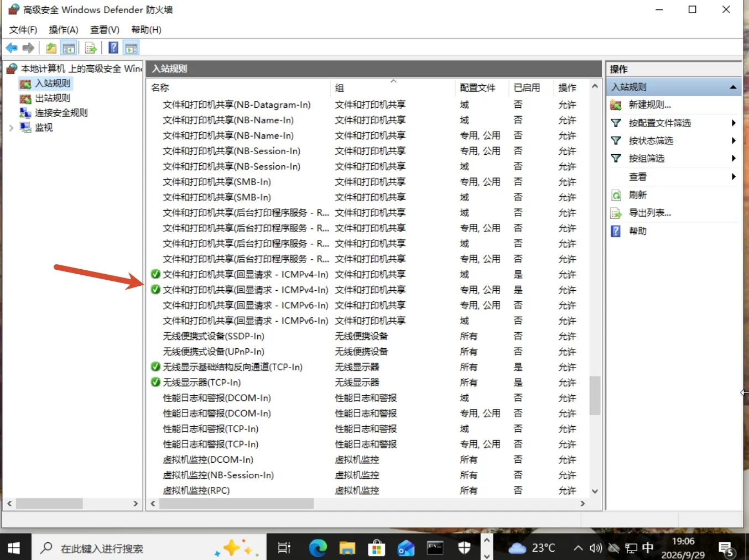
Task: Sort rules by the 已启用 column header
Action: pos(532,87)
